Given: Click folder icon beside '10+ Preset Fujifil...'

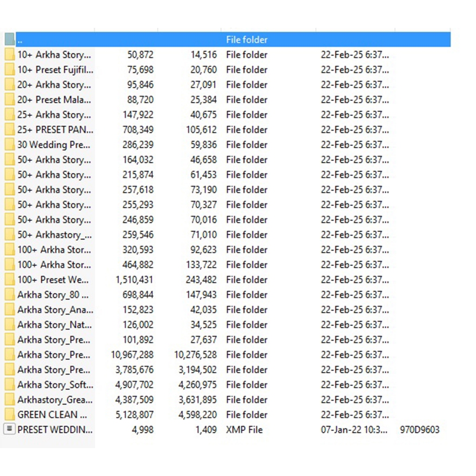Looking at the screenshot, I should pos(9,70).
